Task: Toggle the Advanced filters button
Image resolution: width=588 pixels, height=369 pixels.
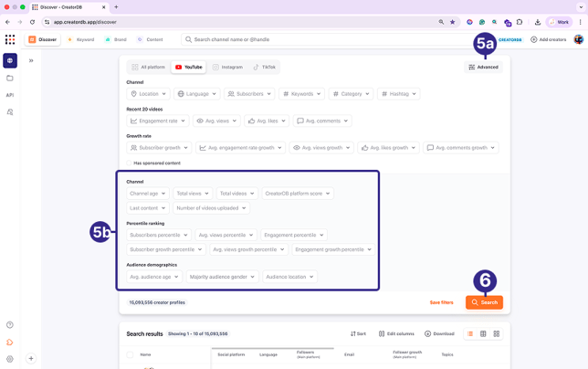Action: pos(483,67)
